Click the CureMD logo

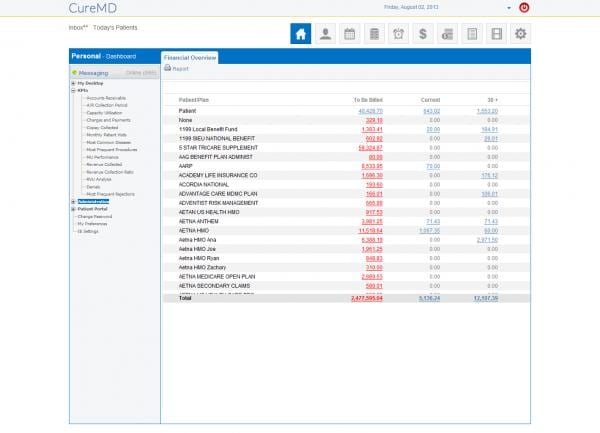93,8
